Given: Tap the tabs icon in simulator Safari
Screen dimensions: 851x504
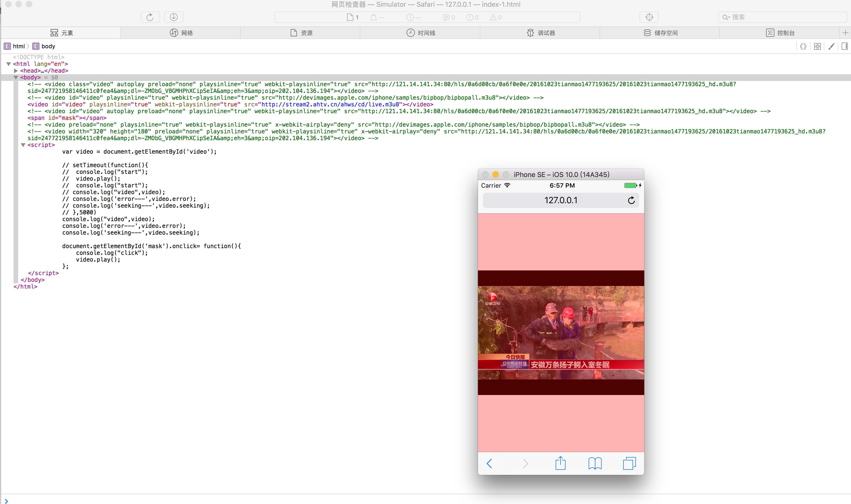Looking at the screenshot, I should [x=629, y=463].
